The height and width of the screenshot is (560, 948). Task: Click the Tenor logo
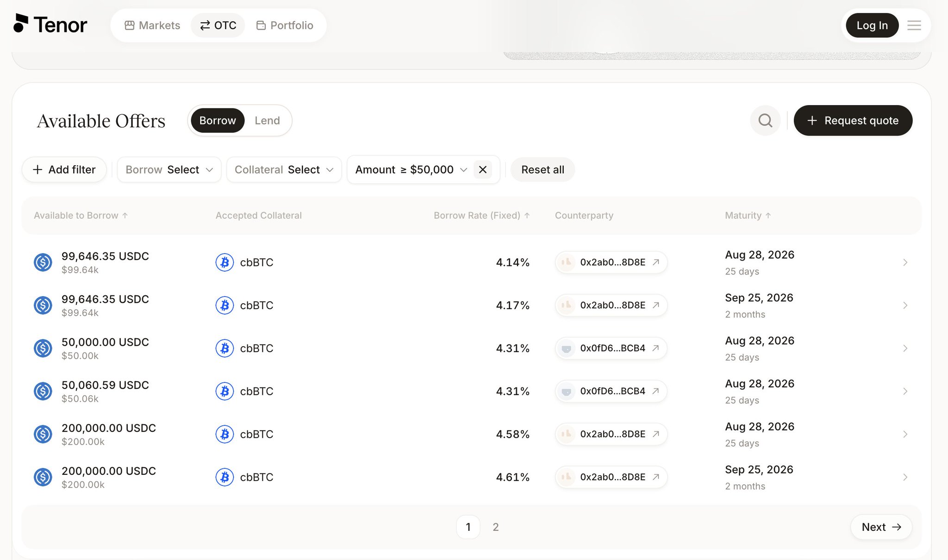click(50, 25)
